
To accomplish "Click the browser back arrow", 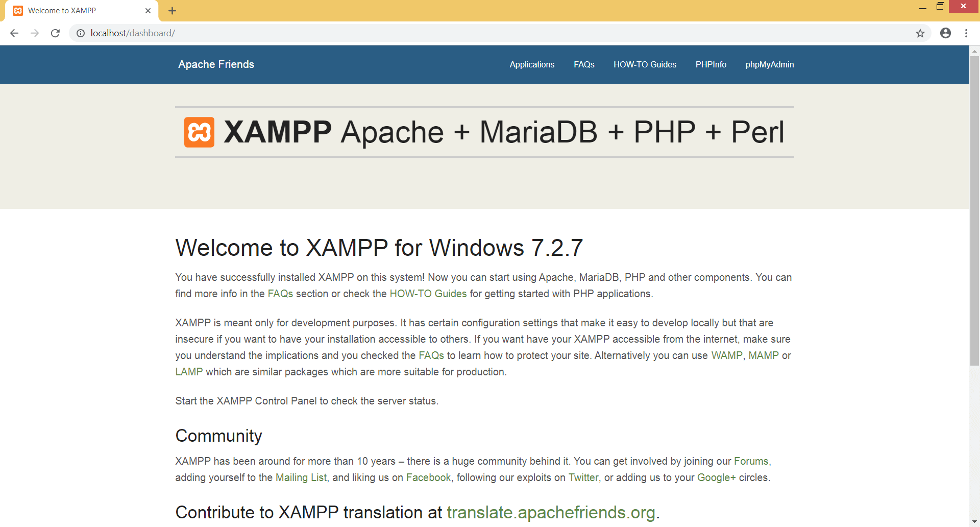I will pyautogui.click(x=14, y=33).
